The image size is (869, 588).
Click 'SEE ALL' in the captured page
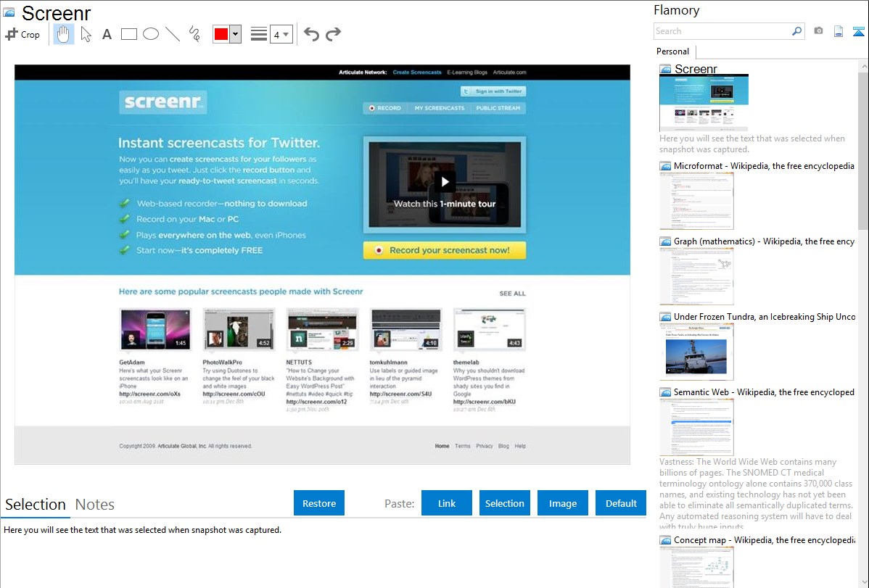[513, 294]
